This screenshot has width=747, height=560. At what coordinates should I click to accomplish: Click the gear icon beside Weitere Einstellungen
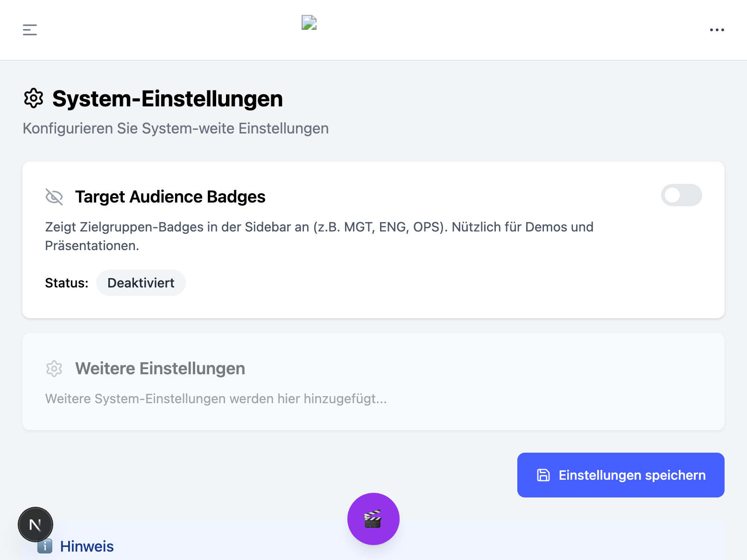tap(54, 369)
